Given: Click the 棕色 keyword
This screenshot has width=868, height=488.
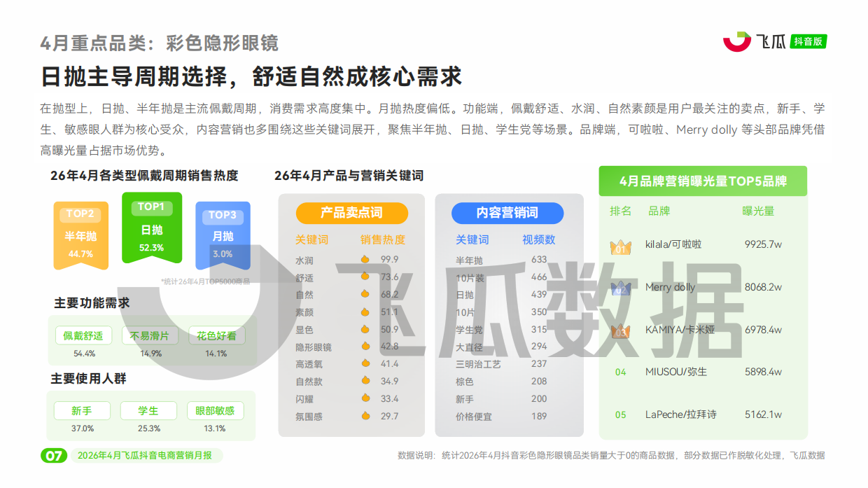Looking at the screenshot, I should (465, 382).
